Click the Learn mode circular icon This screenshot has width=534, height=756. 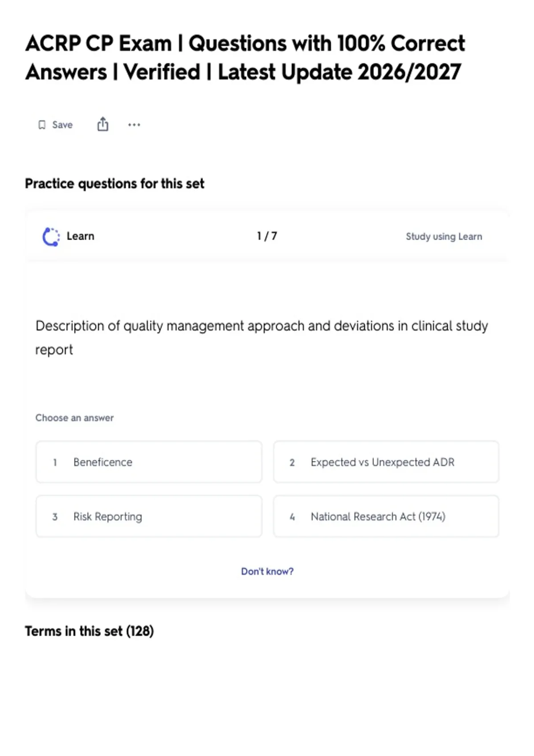(51, 237)
